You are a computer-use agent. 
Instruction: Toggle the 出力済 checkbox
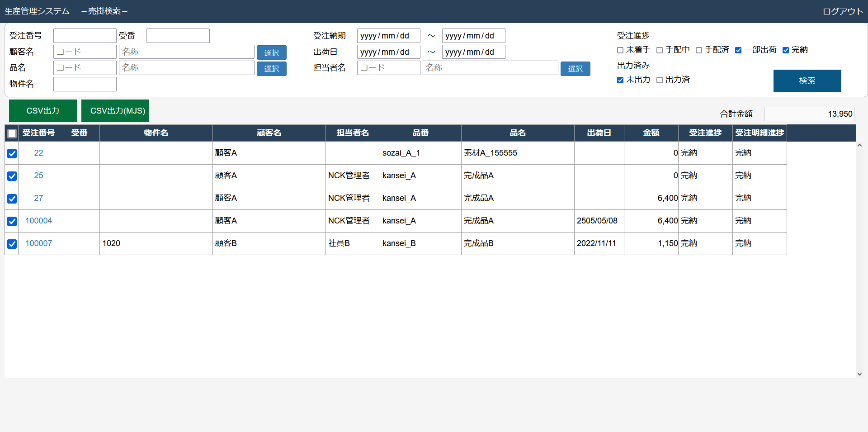click(660, 80)
